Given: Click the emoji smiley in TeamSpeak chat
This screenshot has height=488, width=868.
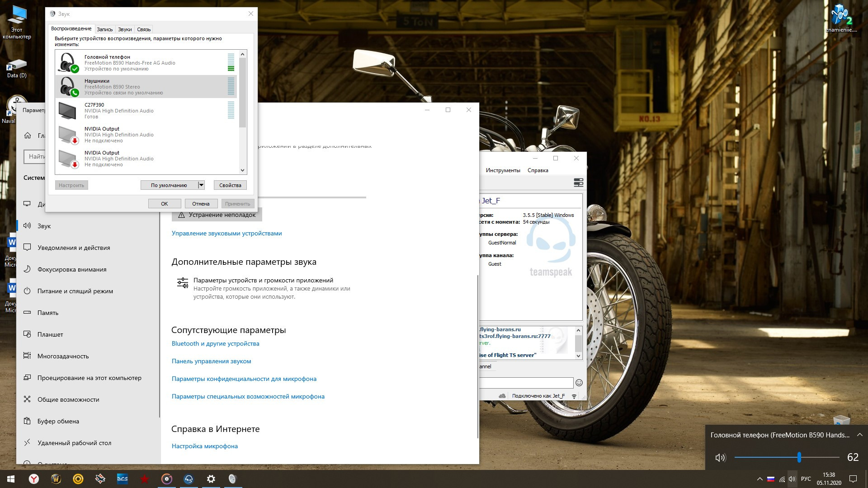Looking at the screenshot, I should [579, 383].
